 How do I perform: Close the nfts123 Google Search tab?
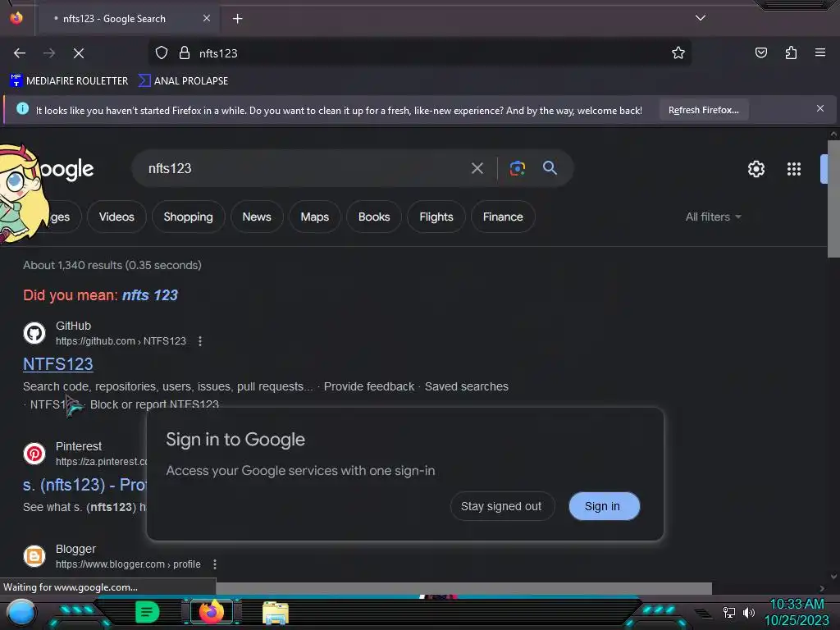(x=206, y=18)
